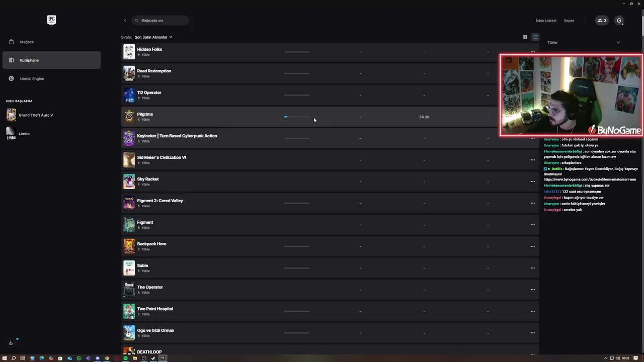Viewport: 644px width, 362px height.
Task: Open Sky Racket three-dots menu
Action: click(x=532, y=182)
